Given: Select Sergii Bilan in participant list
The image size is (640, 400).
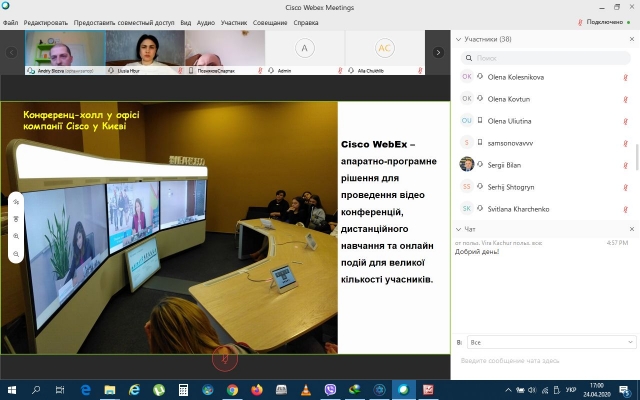Looking at the screenshot, I should click(x=545, y=165).
